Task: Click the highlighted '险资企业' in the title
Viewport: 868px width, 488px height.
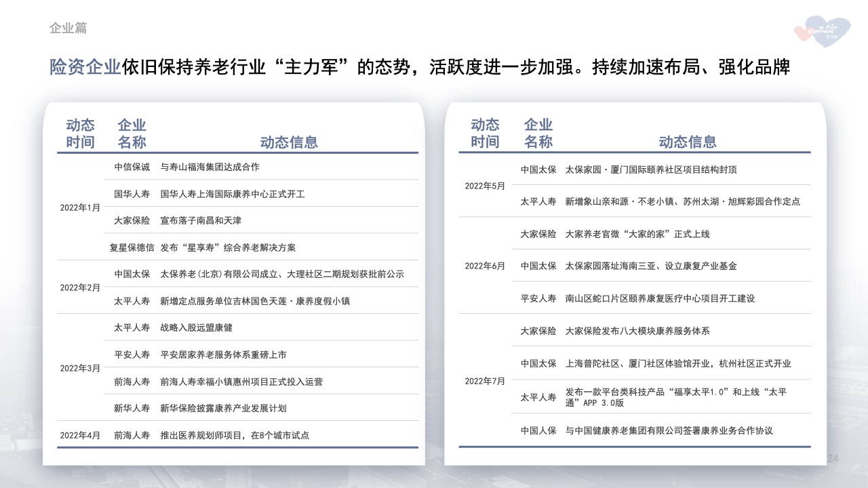Action: tap(85, 67)
